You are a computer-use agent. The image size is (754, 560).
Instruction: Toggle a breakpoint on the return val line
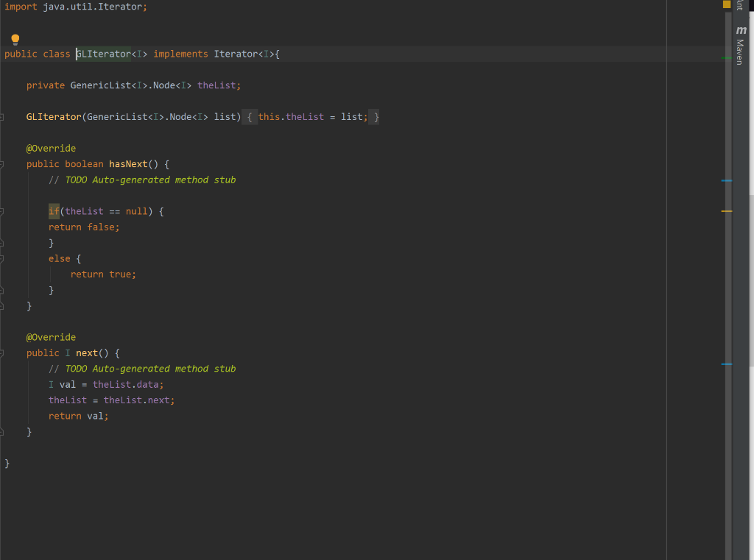4,416
